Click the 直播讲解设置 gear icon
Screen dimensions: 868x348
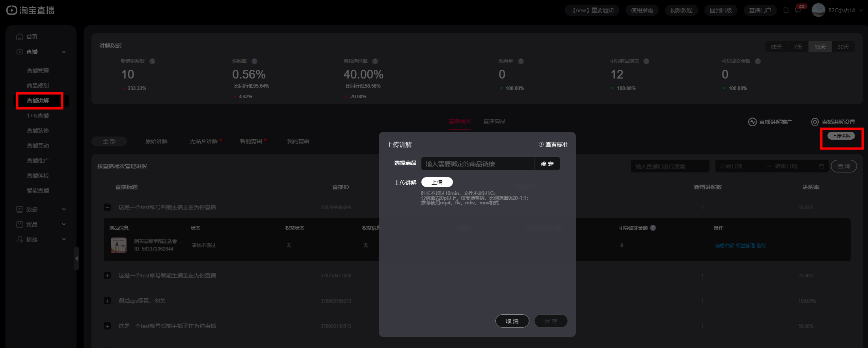click(x=814, y=122)
